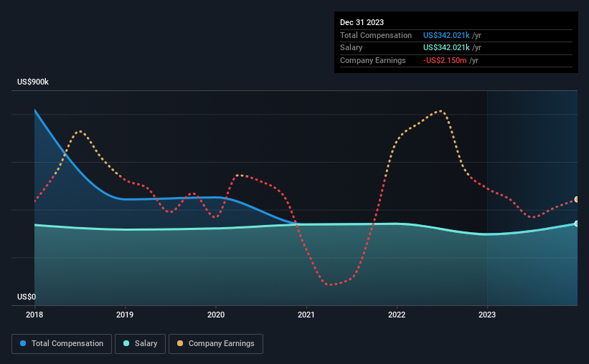
Task: Click the teal Salary legend dot
Action: point(126,343)
